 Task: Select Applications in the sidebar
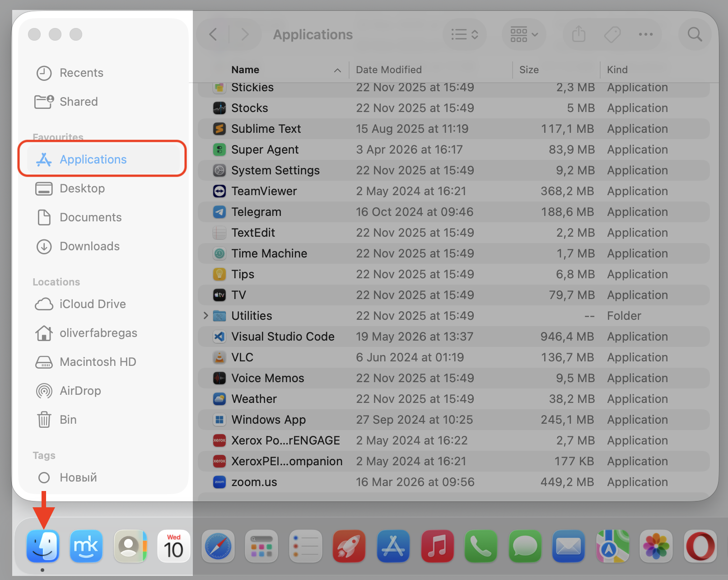[x=103, y=159]
